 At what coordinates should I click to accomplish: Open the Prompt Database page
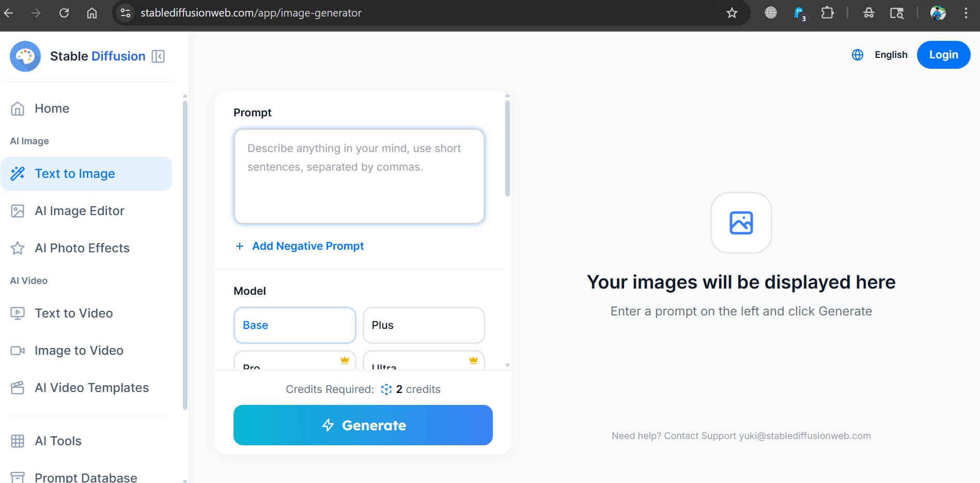click(85, 476)
